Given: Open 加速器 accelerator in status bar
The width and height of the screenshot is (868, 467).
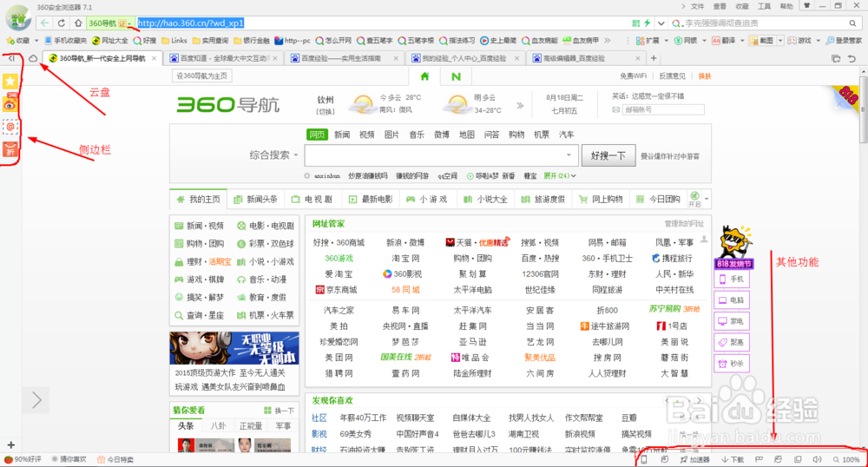Looking at the screenshot, I should (694, 459).
